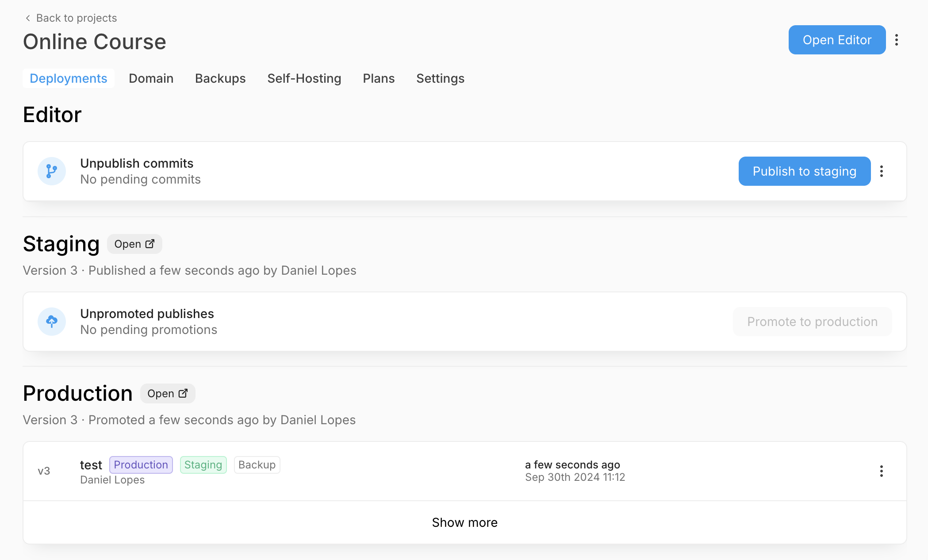This screenshot has width=928, height=560.
Task: Switch to the Domain tab
Action: pyautogui.click(x=151, y=78)
